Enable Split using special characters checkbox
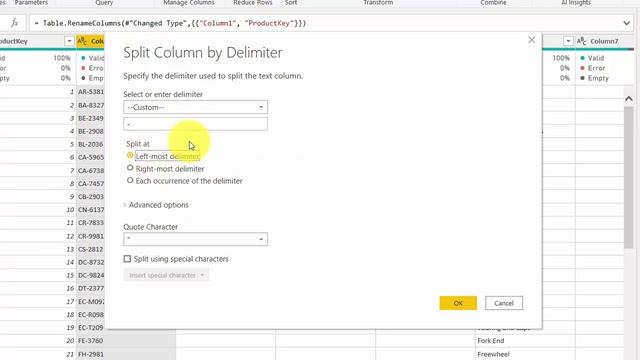Viewport: 640px width, 360px height. [127, 259]
